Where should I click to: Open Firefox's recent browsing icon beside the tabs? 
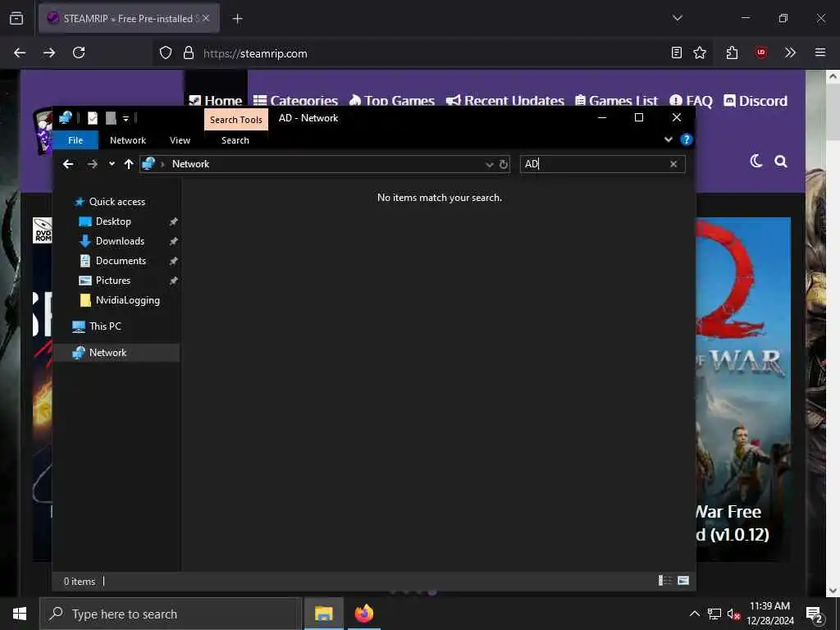point(16,18)
